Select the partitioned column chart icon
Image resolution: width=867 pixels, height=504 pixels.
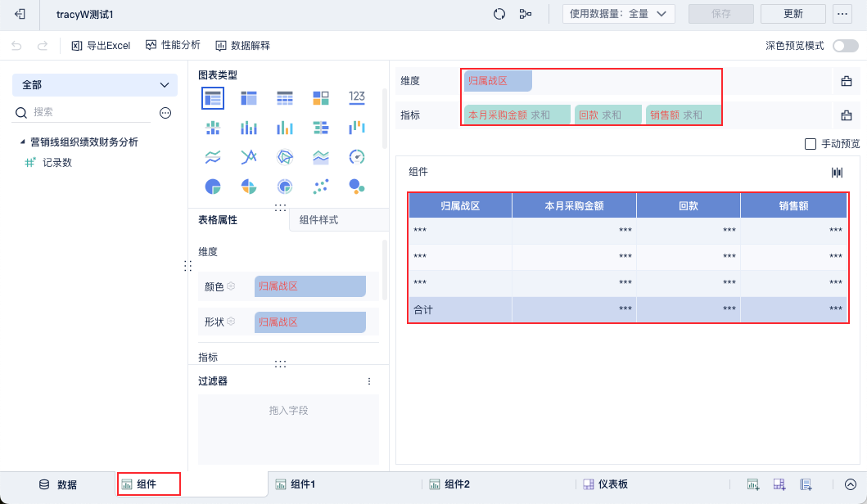[213, 128]
